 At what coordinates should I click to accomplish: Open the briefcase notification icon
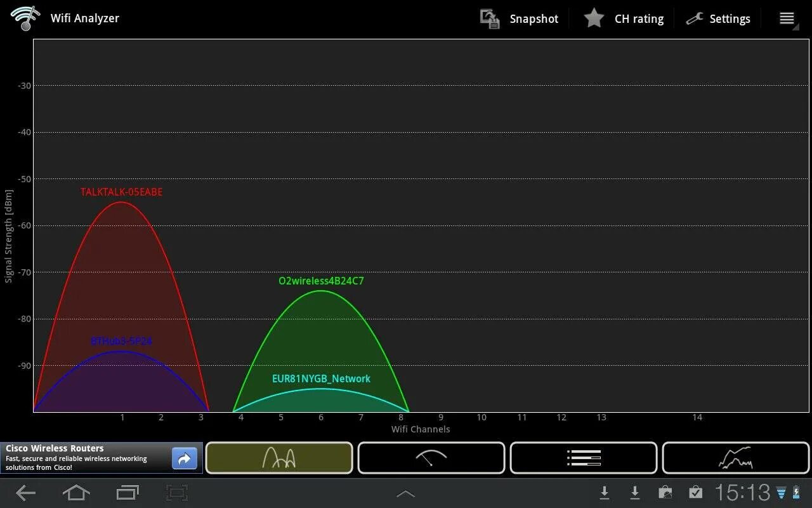point(665,493)
